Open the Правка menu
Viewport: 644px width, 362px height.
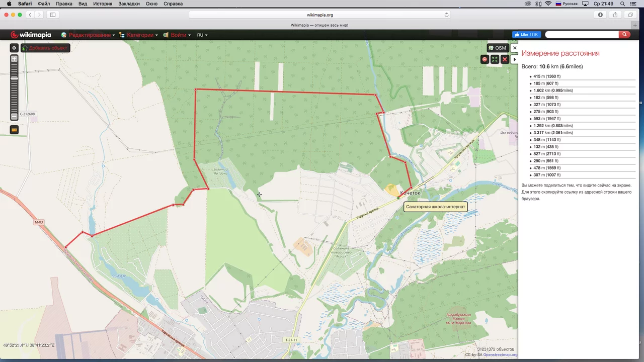(64, 4)
